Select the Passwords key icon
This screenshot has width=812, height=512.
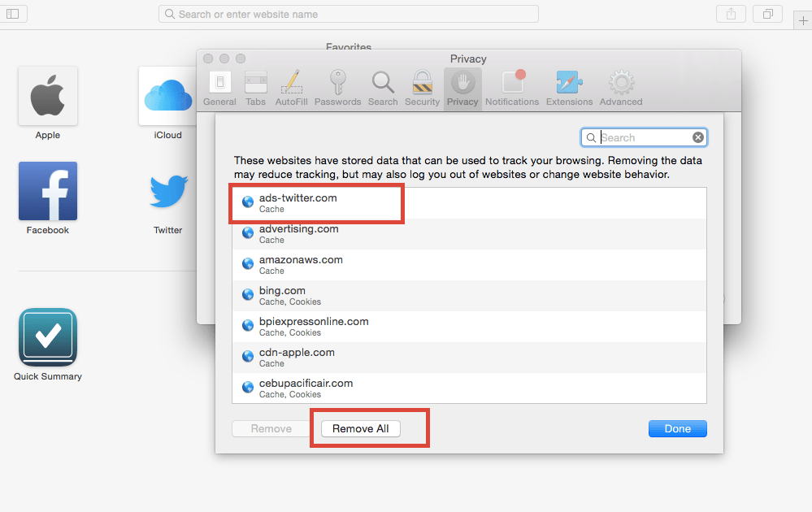click(x=337, y=88)
